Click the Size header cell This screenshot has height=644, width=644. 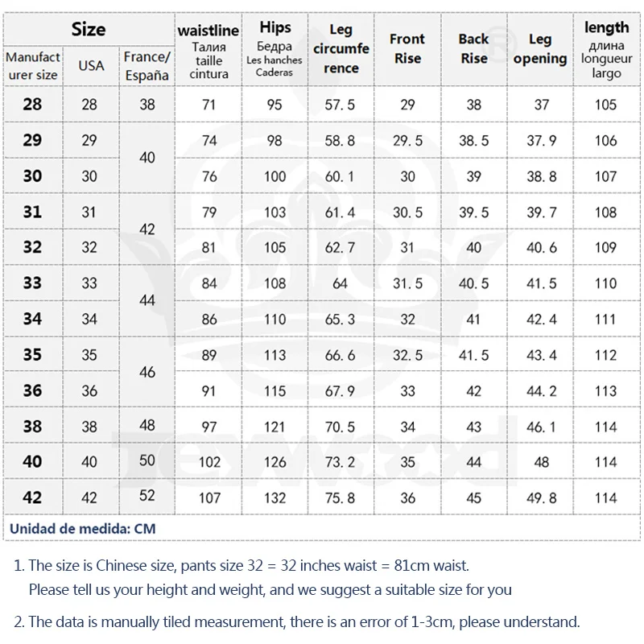pos(89,30)
